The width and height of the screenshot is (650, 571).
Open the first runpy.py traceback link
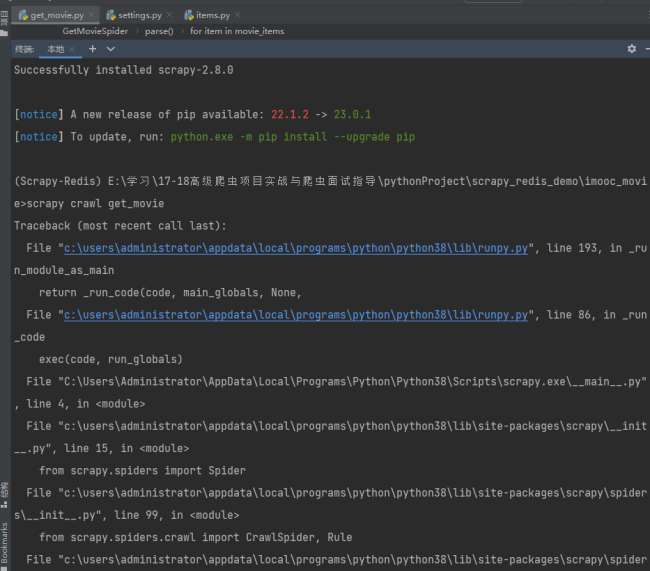pyautogui.click(x=295, y=248)
